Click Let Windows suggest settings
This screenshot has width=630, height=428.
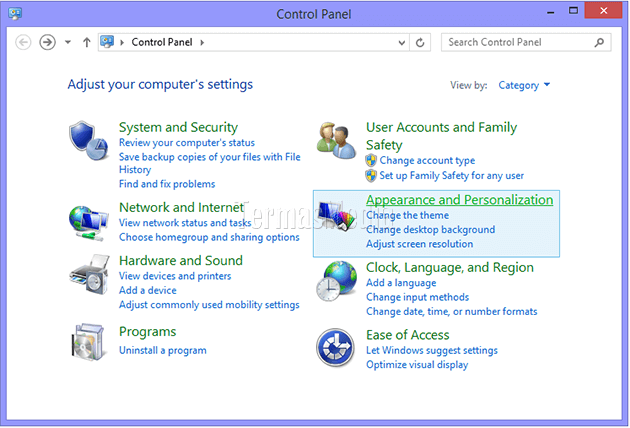[432, 350]
